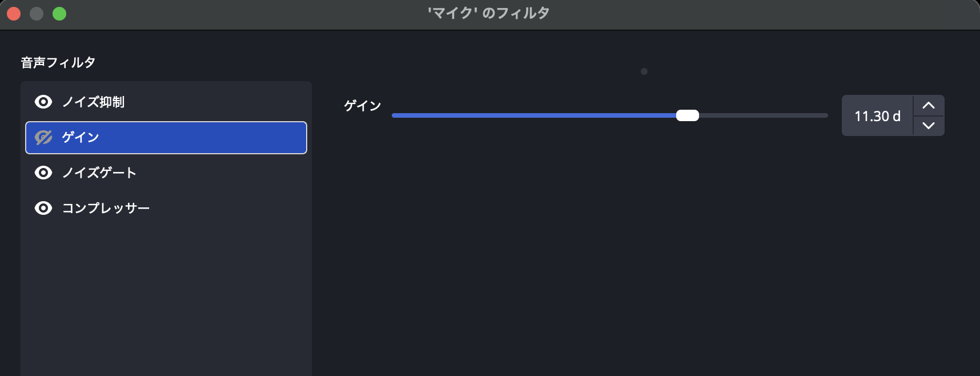The width and height of the screenshot is (980, 376).
Task: Decrease gain with the down arrow
Action: [929, 126]
